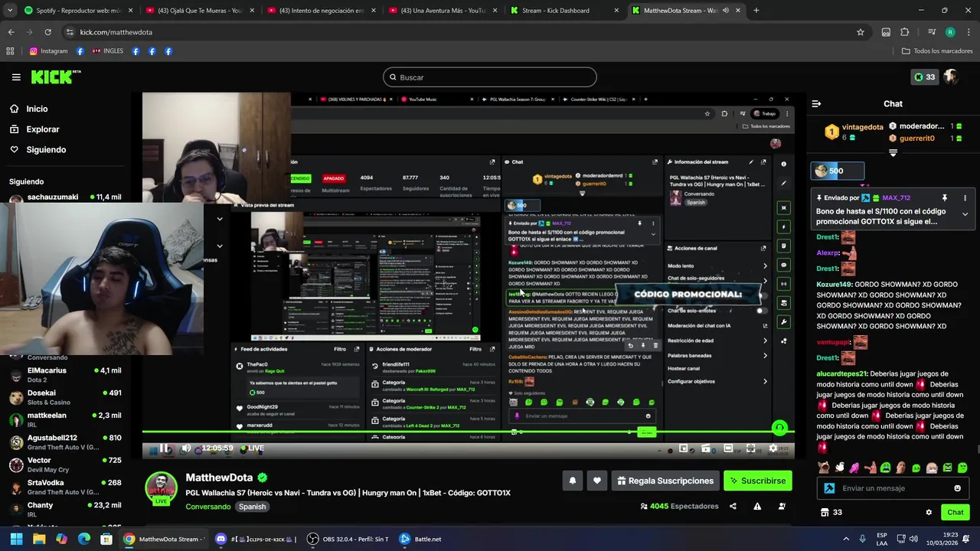Click the chat identity badge icon

829,488
